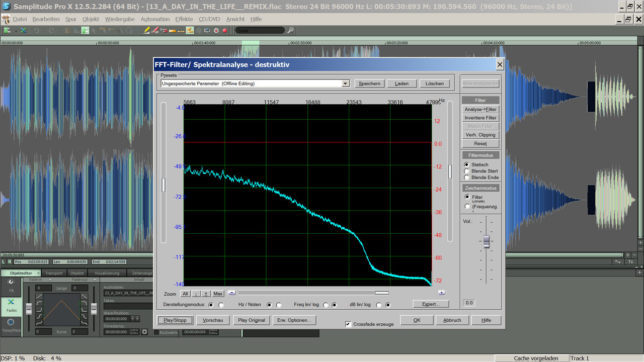Open the dropdown arrow beside the green track list icon
Viewport: 644px width, 362px height.
click(16, 31)
